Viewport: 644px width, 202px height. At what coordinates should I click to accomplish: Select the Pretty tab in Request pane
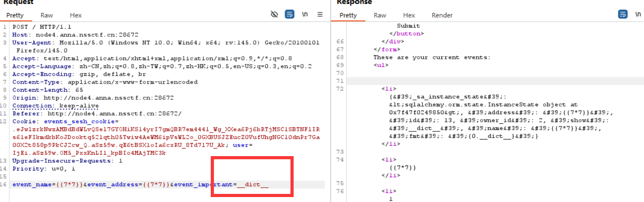click(x=15, y=15)
